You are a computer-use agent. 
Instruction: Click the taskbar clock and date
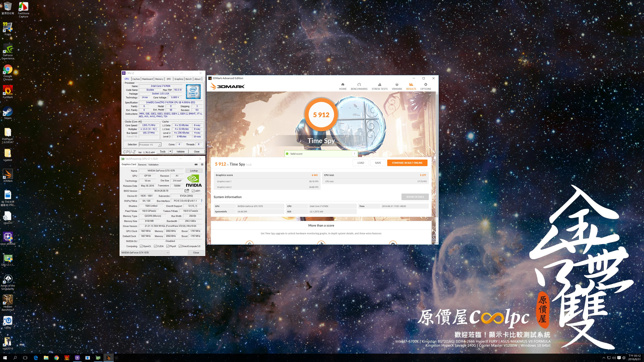coord(634,357)
